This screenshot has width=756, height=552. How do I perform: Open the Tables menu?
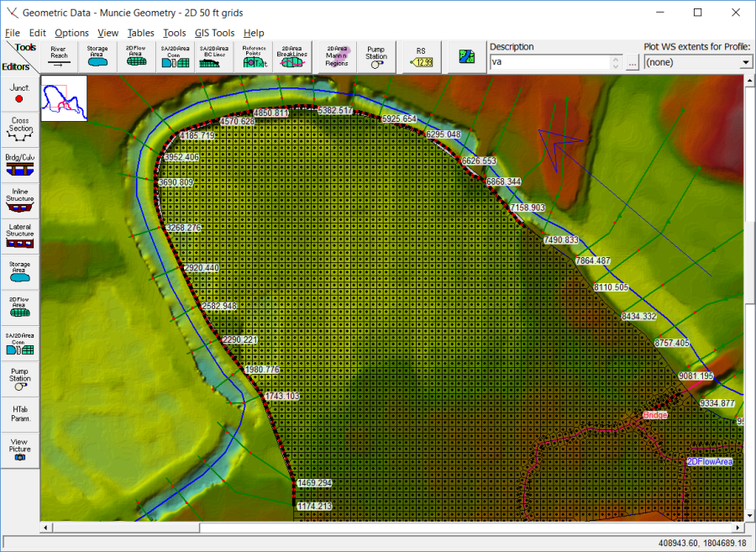coord(140,33)
